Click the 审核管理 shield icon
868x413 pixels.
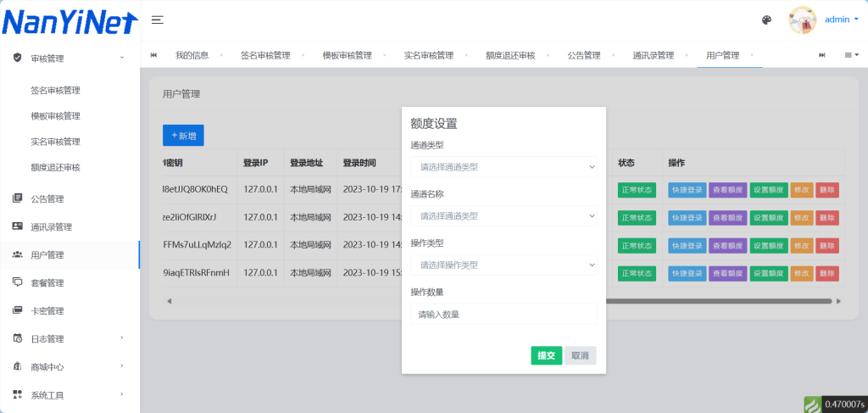(x=17, y=58)
